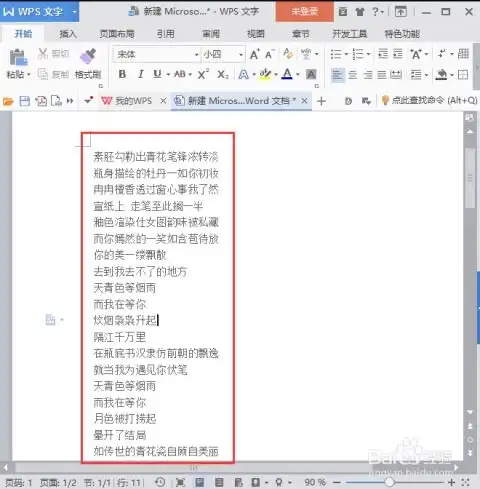The image size is (480, 489).
Task: Apply the yellow highlight color
Action: [265, 74]
